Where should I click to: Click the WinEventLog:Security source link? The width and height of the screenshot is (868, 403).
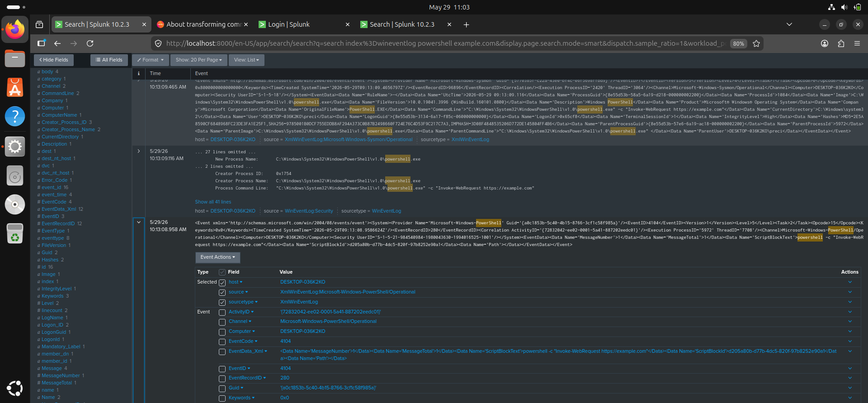pos(309,211)
